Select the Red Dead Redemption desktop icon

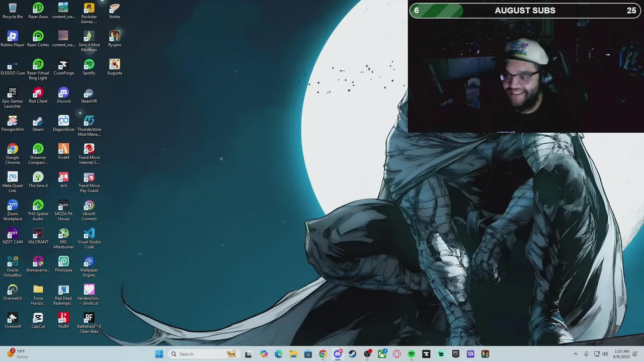pyautogui.click(x=63, y=295)
